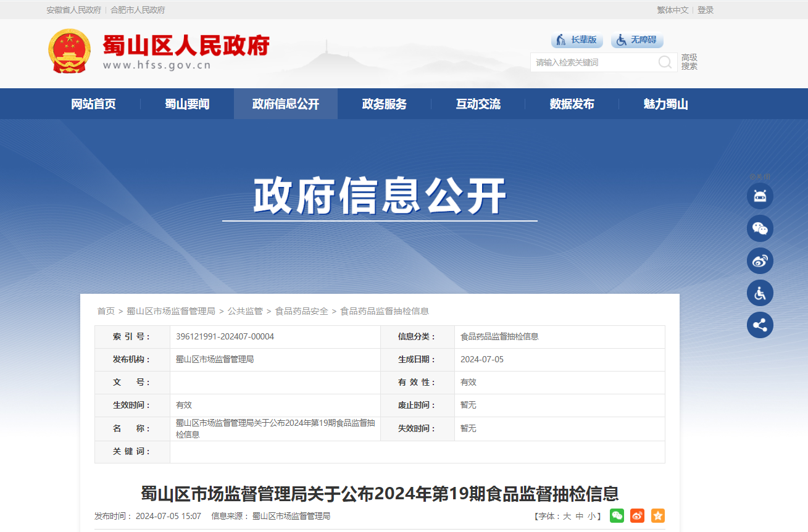The image size is (808, 532).
Task: Open the 政务服务 nav menu
Action: 384,104
